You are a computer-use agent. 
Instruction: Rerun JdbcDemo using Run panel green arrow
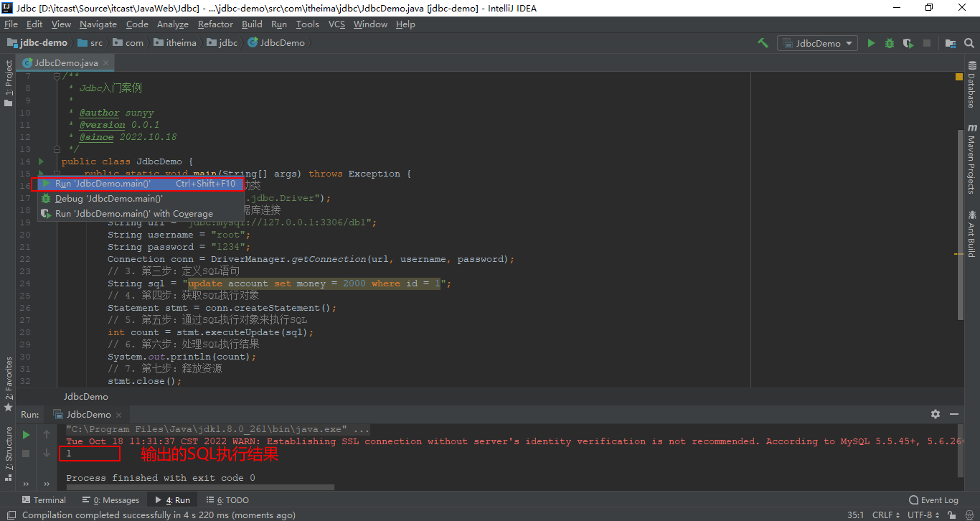(x=26, y=434)
